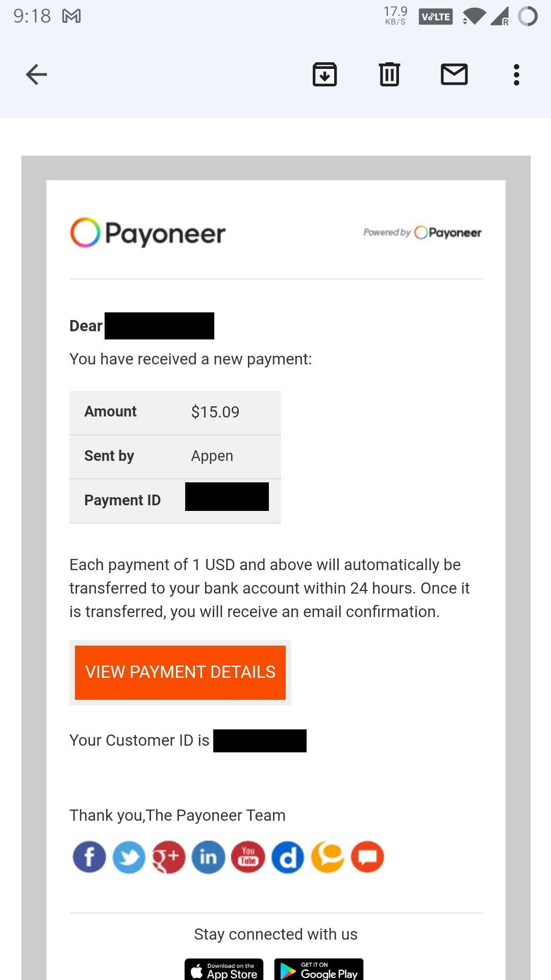Tap the back arrow to leave email
Viewport: 551px width, 980px height.
[36, 75]
